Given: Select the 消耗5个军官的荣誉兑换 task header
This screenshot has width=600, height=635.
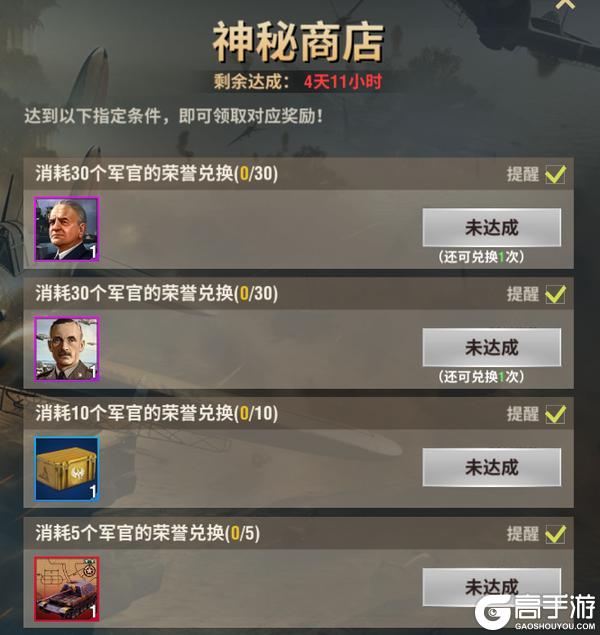Looking at the screenshot, I should point(148,533).
